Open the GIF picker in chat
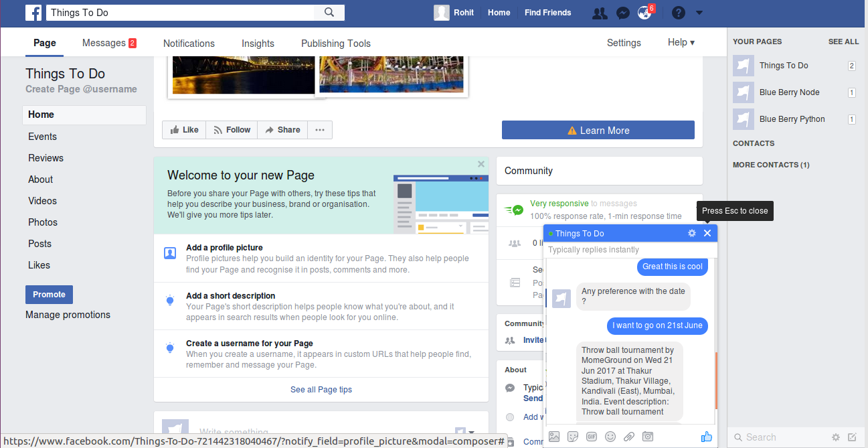868x448 pixels. pyautogui.click(x=592, y=437)
